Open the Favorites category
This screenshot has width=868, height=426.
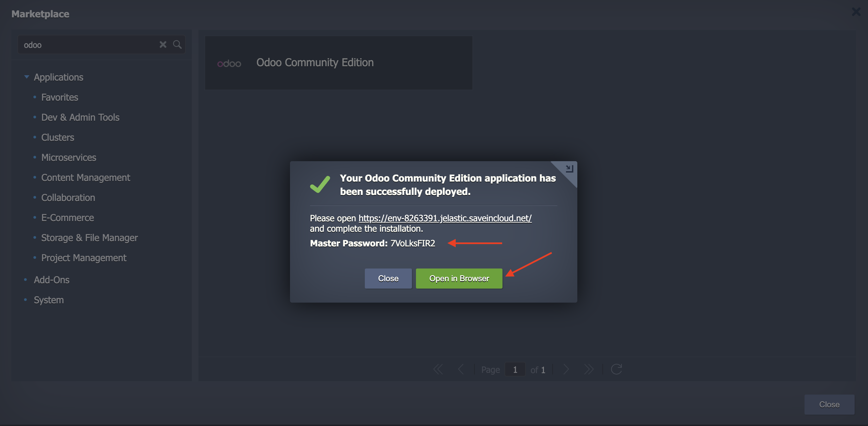tap(60, 98)
